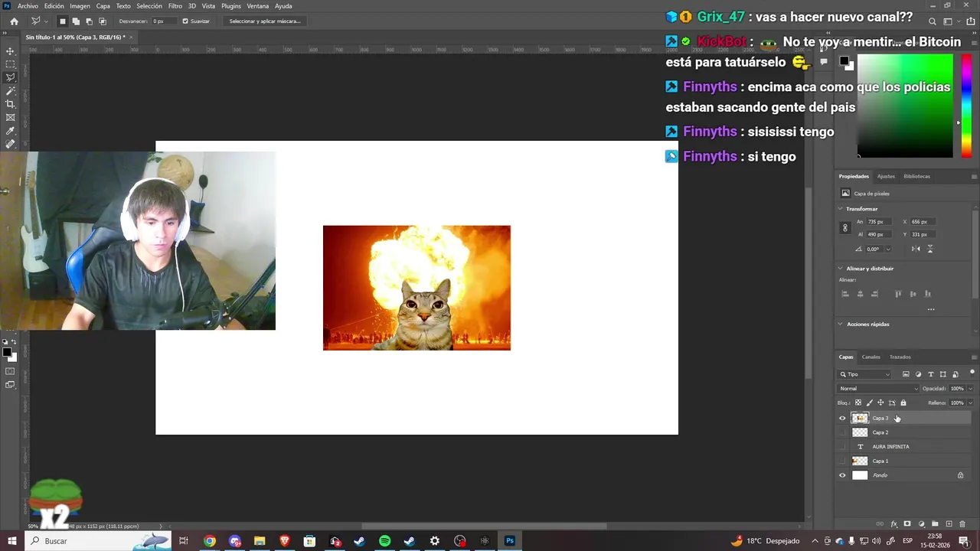Screen dimensions: 980x551
Task: Show the Capa 1 layer
Action: (842, 461)
